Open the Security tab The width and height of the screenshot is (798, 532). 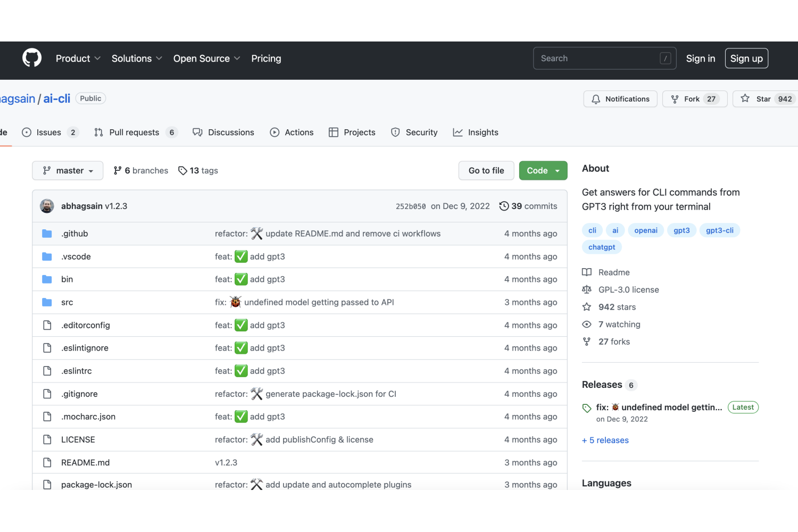[x=414, y=132]
